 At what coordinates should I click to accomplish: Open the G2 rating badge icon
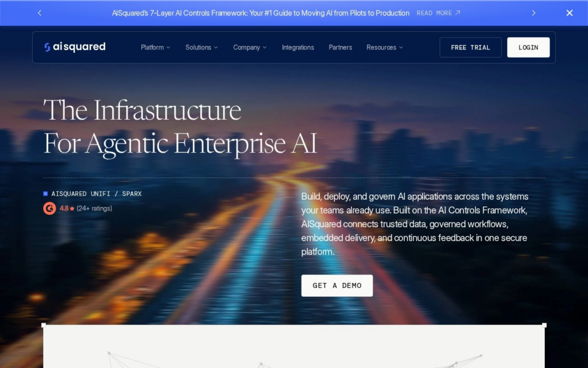tap(49, 208)
